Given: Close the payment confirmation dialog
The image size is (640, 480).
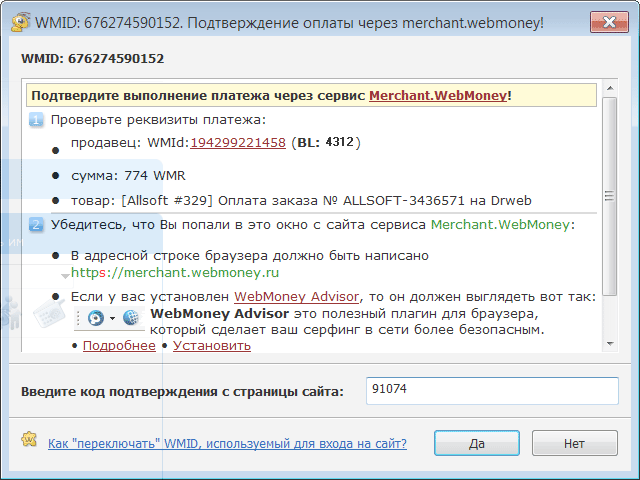Looking at the screenshot, I should pyautogui.click(x=609, y=22).
